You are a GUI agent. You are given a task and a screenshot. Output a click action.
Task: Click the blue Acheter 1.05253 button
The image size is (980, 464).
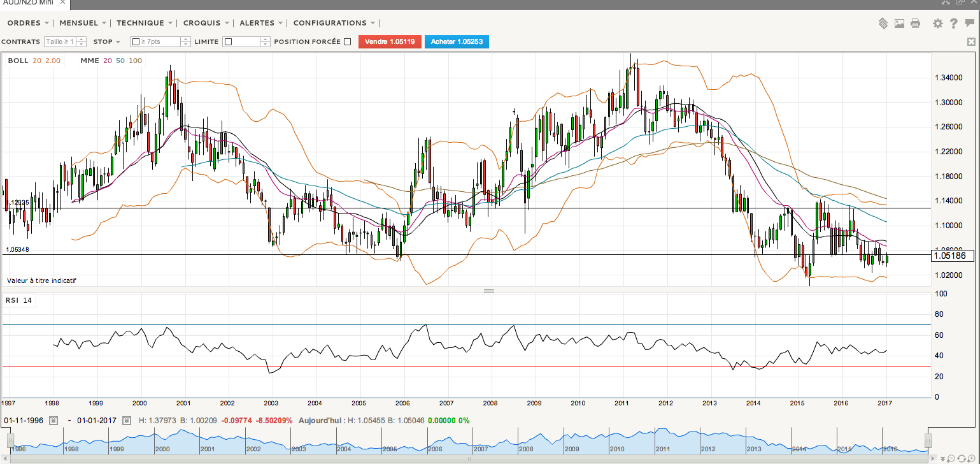457,42
